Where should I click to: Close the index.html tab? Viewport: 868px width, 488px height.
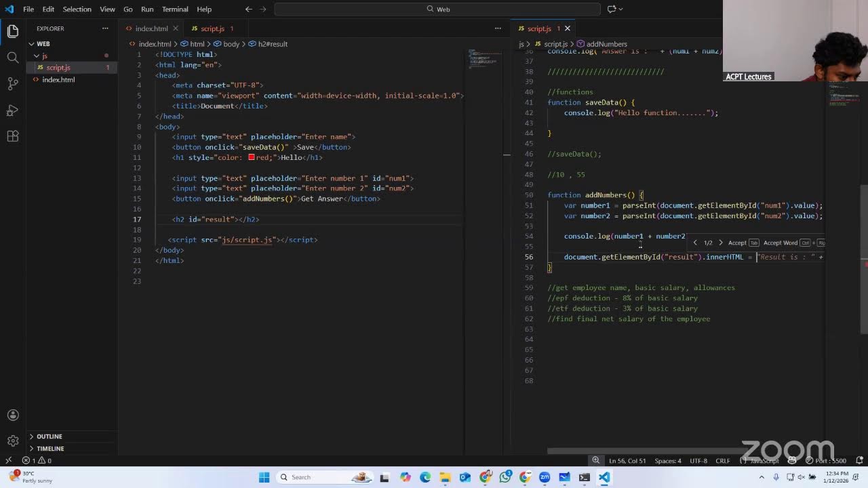176,28
